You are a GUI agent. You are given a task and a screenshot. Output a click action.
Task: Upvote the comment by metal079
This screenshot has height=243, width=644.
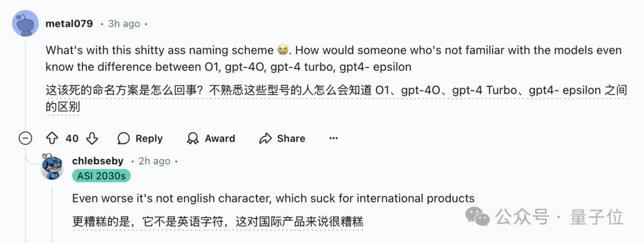coord(52,138)
